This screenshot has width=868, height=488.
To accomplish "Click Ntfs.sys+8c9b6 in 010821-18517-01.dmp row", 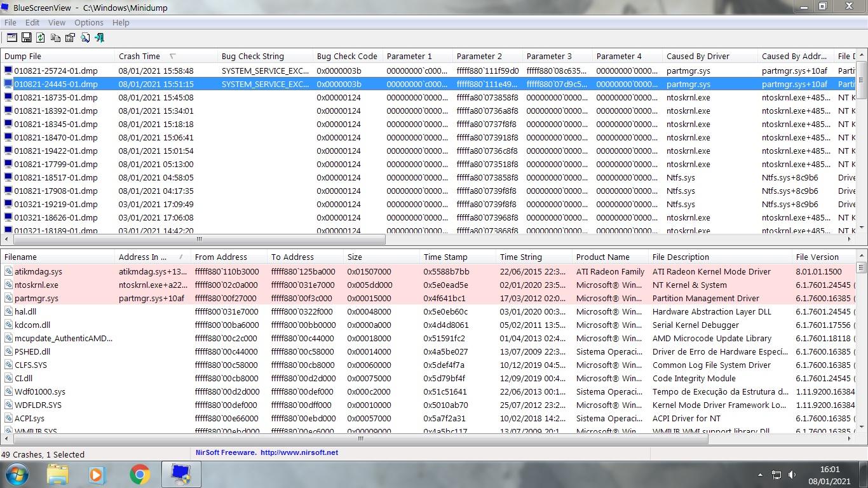I will click(790, 177).
